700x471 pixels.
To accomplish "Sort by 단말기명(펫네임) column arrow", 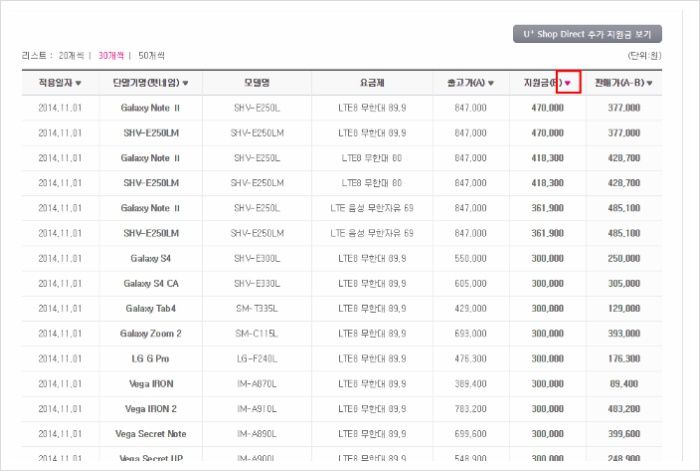I will [x=185, y=83].
